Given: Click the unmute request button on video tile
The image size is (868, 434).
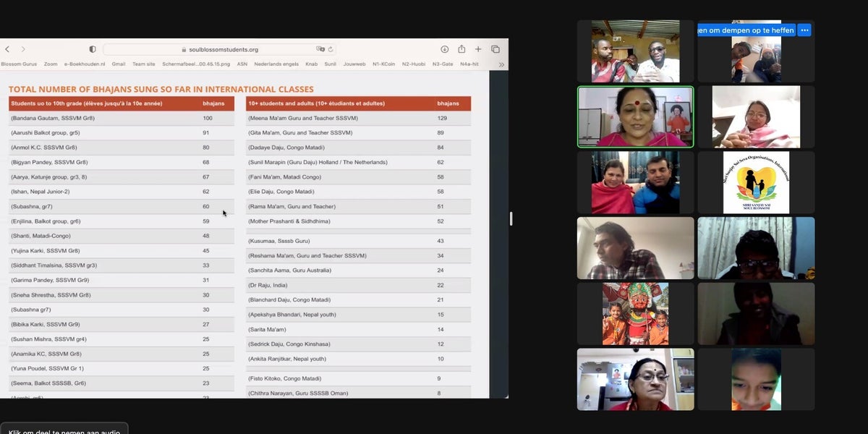Looking at the screenshot, I should [745, 30].
